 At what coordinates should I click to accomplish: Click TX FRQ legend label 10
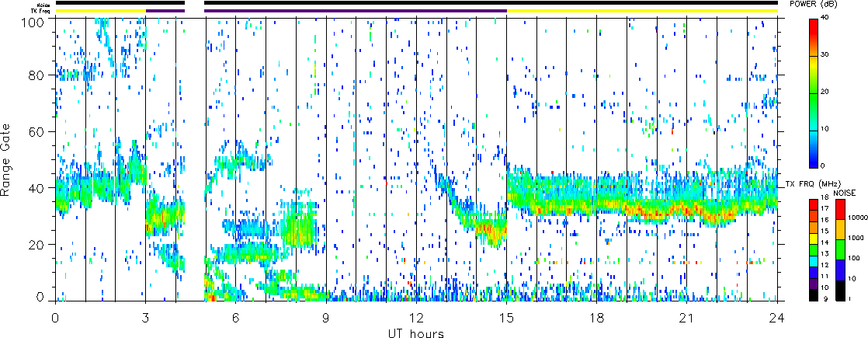tap(825, 288)
